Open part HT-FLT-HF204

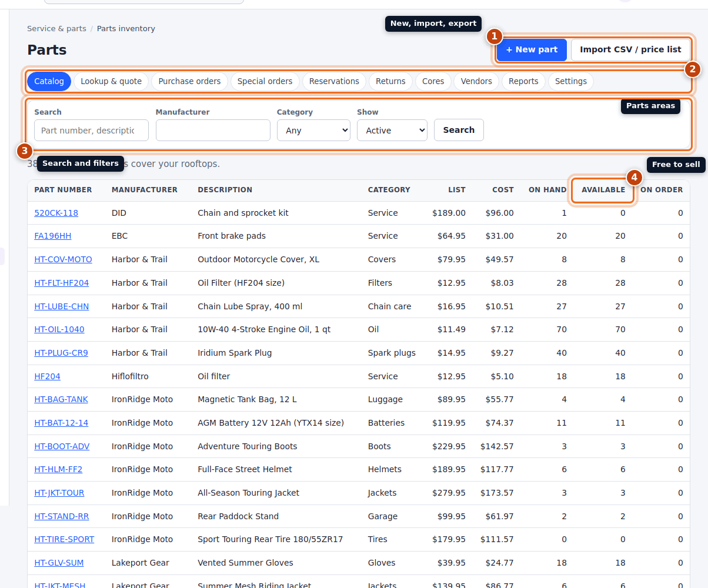click(62, 283)
